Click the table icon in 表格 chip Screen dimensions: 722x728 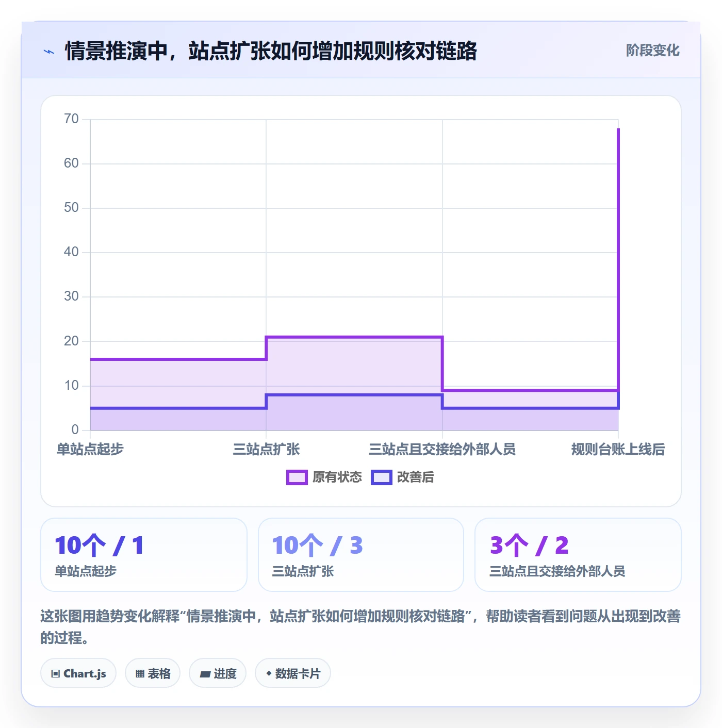click(140, 674)
